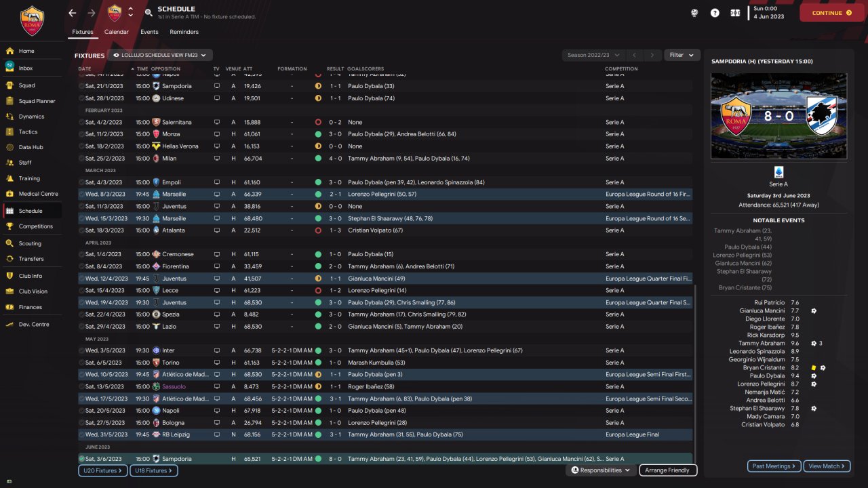Screen dimensions: 868x488
Task: Open the Inbox icon in sidebar
Action: pos(9,66)
